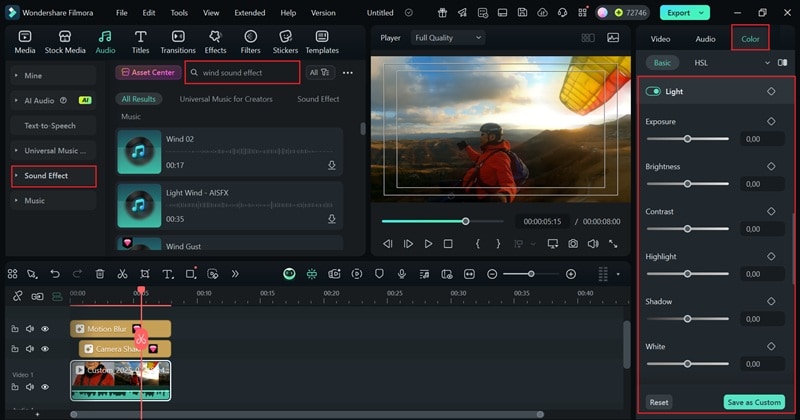The width and height of the screenshot is (800, 420).
Task: Click the Asset Center button
Action: [x=148, y=72]
